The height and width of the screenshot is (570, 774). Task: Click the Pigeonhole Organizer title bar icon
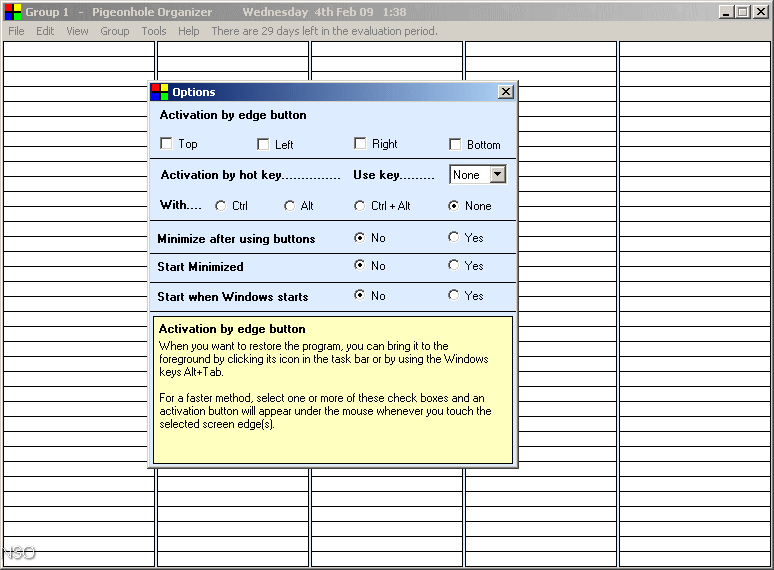(x=13, y=12)
